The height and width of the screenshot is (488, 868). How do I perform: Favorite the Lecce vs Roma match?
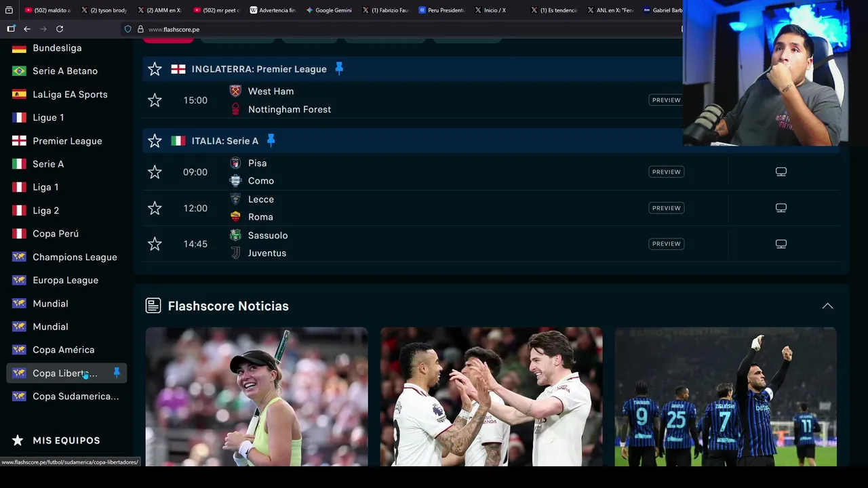[x=155, y=208]
